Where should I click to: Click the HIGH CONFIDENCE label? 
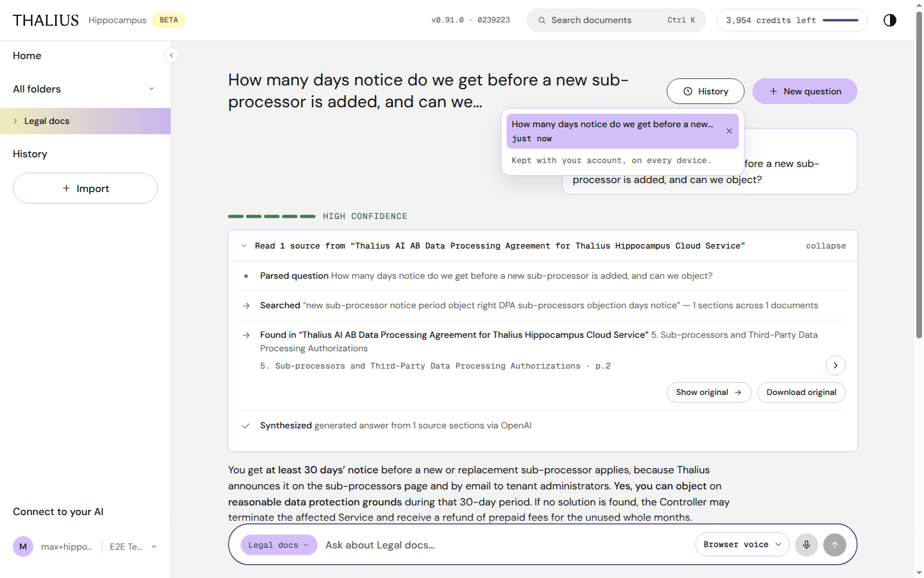(365, 216)
